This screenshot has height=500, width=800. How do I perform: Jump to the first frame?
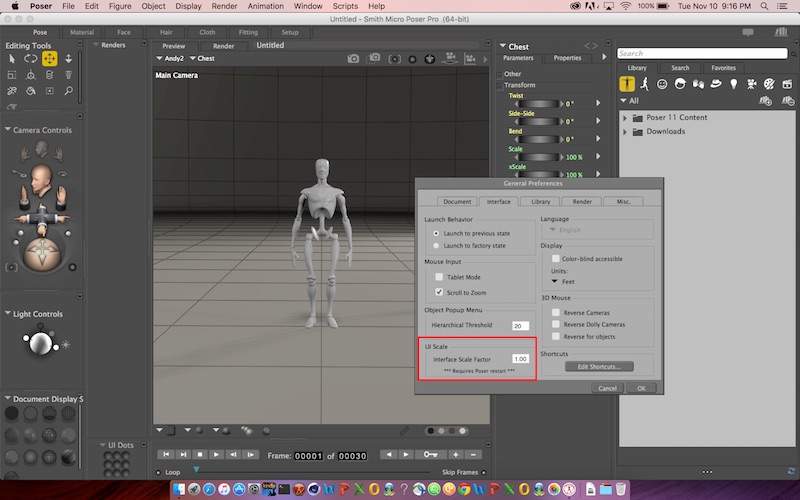tap(166, 454)
